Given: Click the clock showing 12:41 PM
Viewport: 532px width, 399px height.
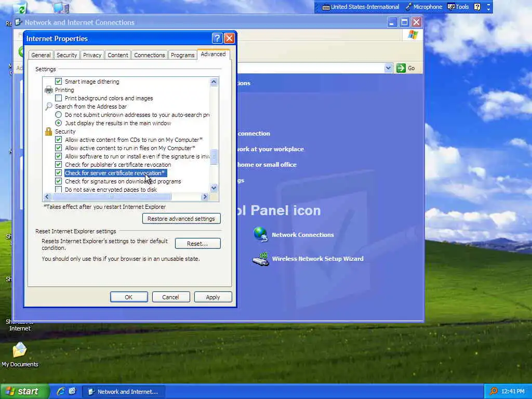Looking at the screenshot, I should pos(513,391).
